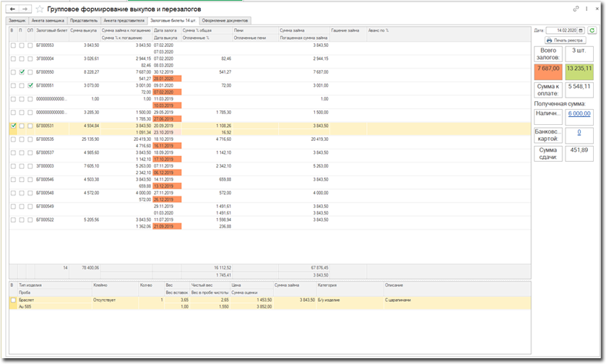
Task: Toggle the first checkbox in row БГ000531
Action: (13, 125)
